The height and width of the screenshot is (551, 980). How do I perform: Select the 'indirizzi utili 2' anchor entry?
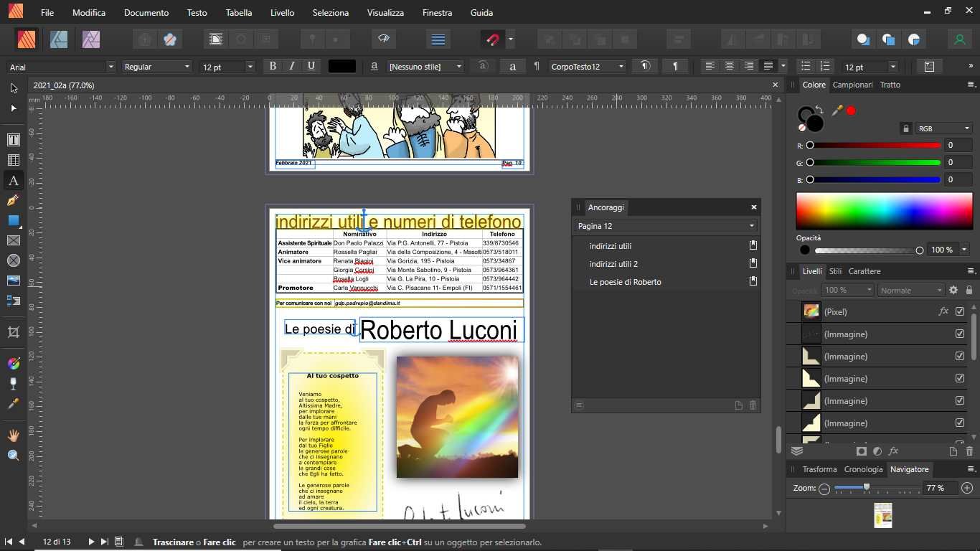point(613,264)
